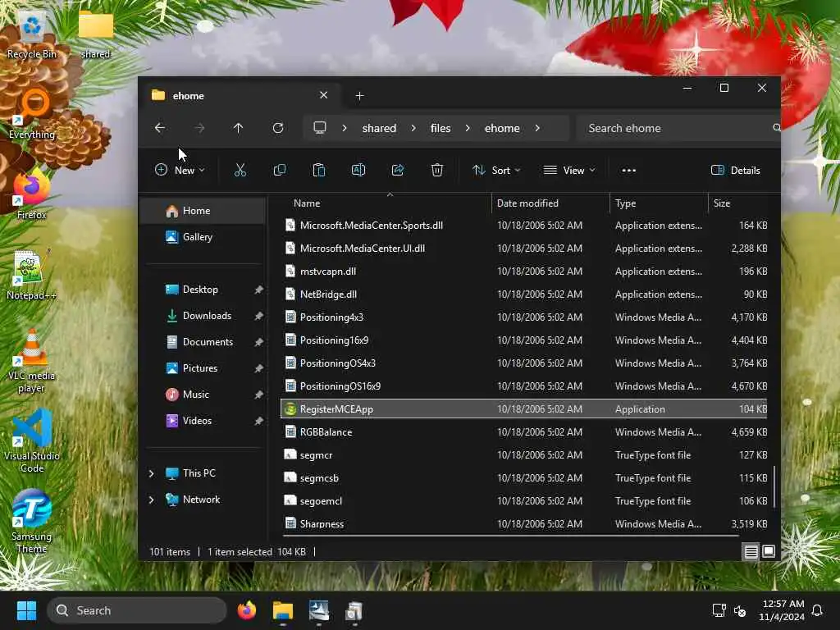Go up one folder level arrow
The width and height of the screenshot is (840, 630).
pyautogui.click(x=239, y=128)
